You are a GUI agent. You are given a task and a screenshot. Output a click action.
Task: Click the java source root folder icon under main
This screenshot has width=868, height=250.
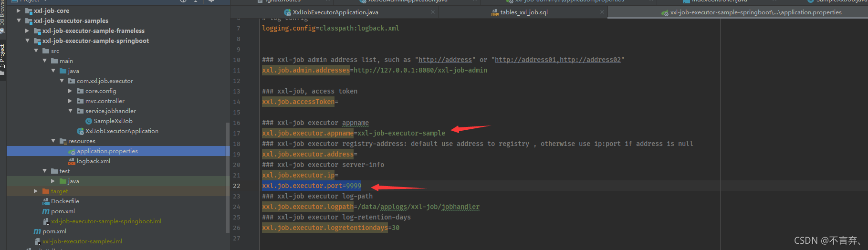63,71
